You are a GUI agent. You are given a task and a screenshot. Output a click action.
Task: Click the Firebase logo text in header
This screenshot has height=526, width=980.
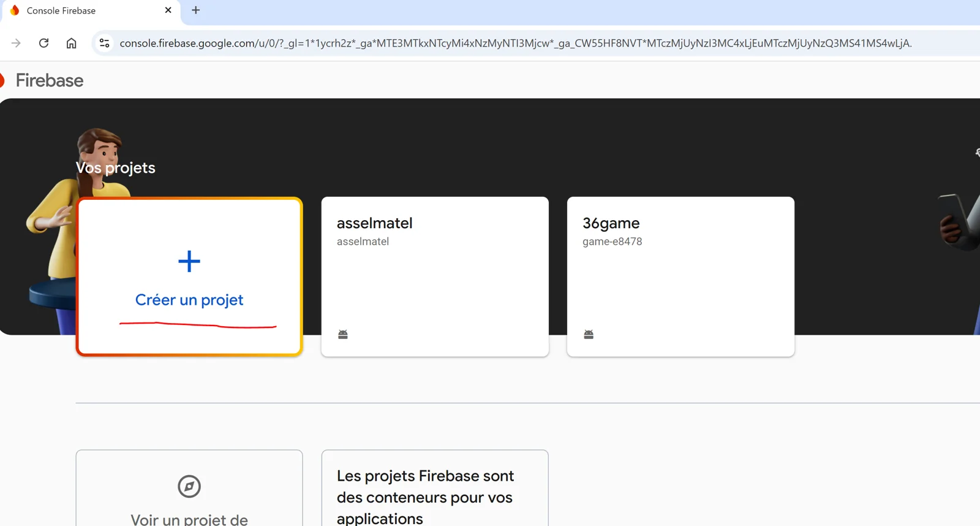pos(50,80)
